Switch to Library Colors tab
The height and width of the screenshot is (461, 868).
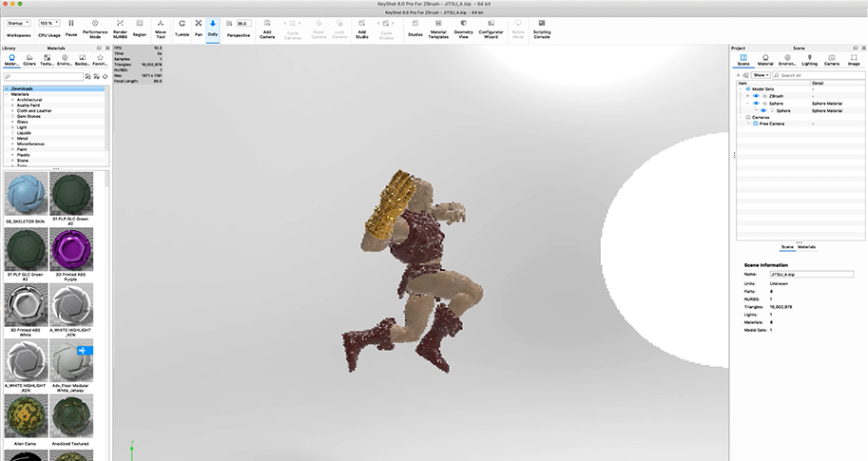29,60
